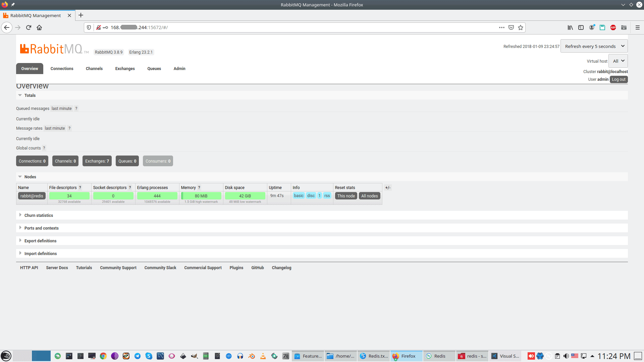The image size is (644, 362).
Task: Open a new browser tab
Action: 81,15
